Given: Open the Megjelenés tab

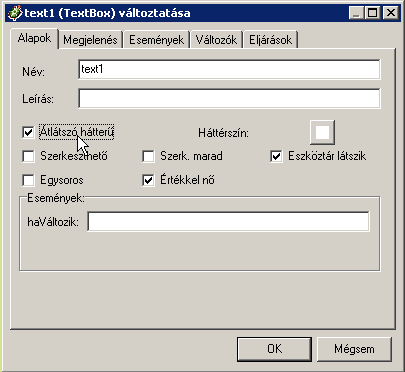Looking at the screenshot, I should tap(90, 40).
